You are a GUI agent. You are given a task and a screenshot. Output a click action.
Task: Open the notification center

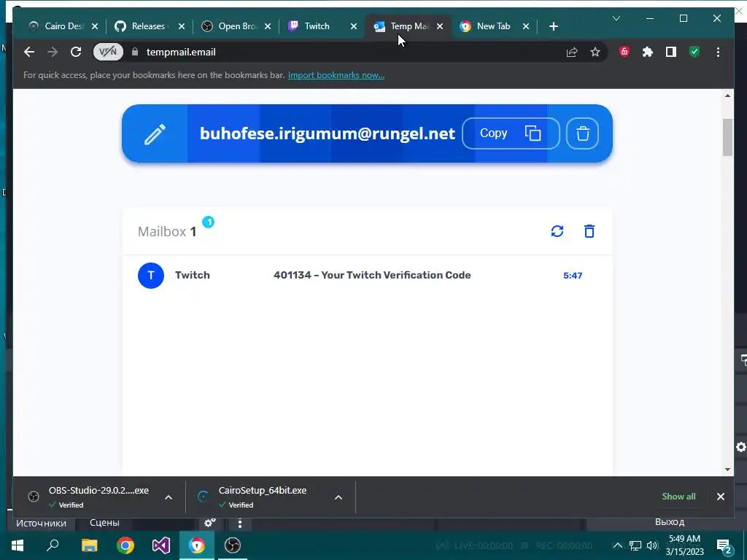(x=724, y=546)
